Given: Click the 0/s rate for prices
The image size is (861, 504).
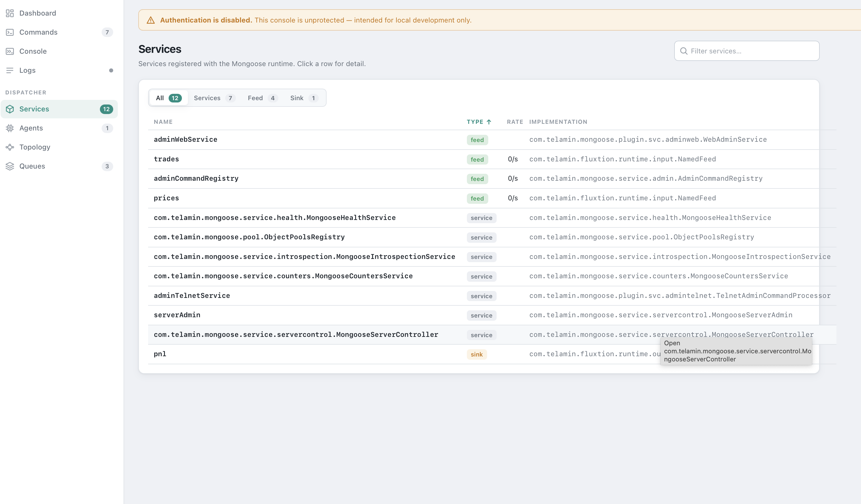Looking at the screenshot, I should click(513, 198).
